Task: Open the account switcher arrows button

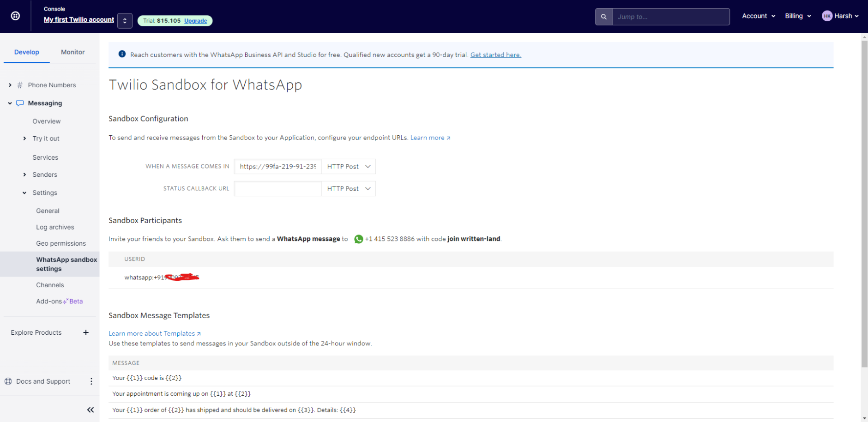Action: (125, 21)
